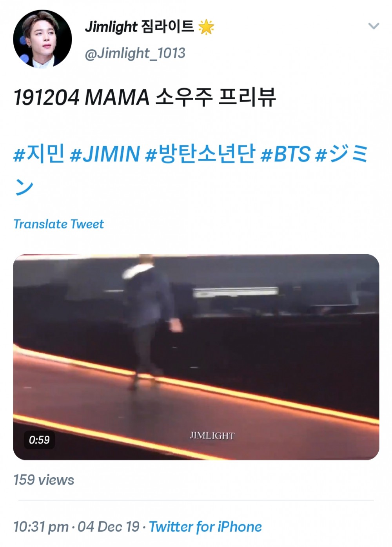Open the 04 Dec 19 date

pos(109,526)
